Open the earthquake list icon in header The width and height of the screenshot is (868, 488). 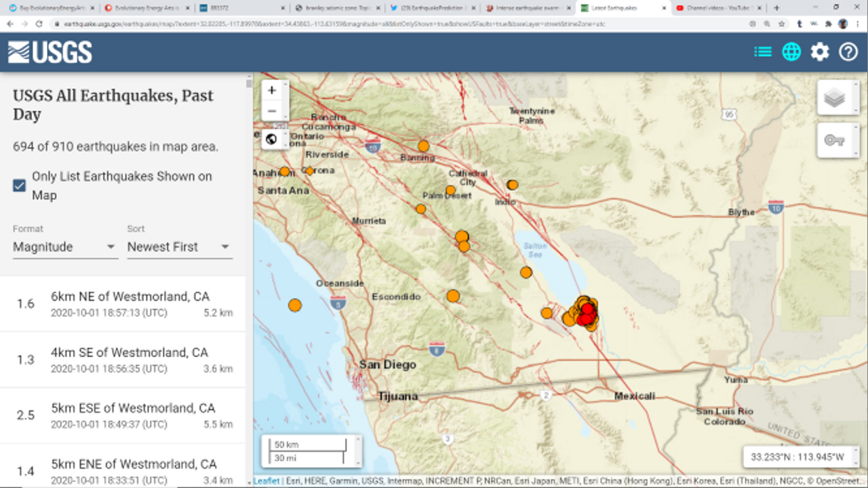(x=763, y=52)
